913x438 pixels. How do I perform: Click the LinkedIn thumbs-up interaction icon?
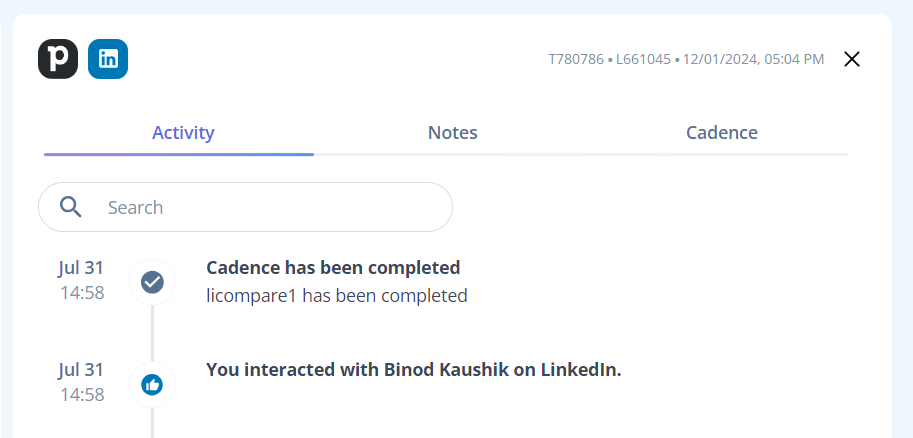(153, 384)
